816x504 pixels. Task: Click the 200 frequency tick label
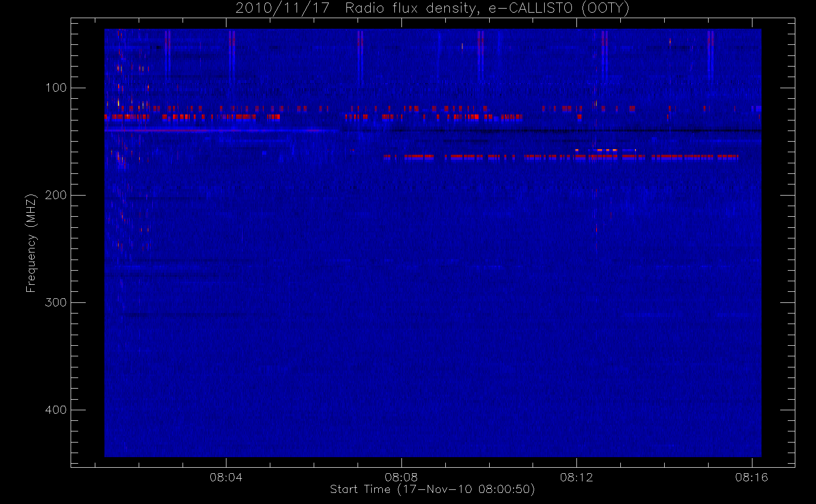click(56, 195)
